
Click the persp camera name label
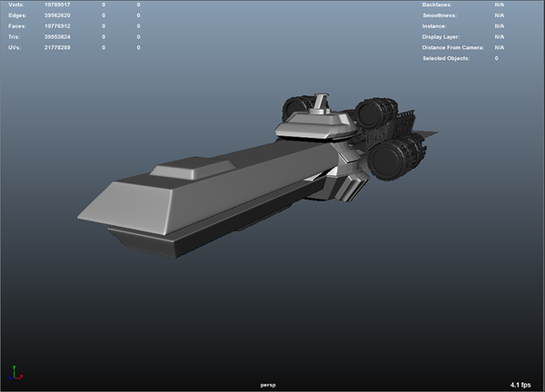coord(267,384)
